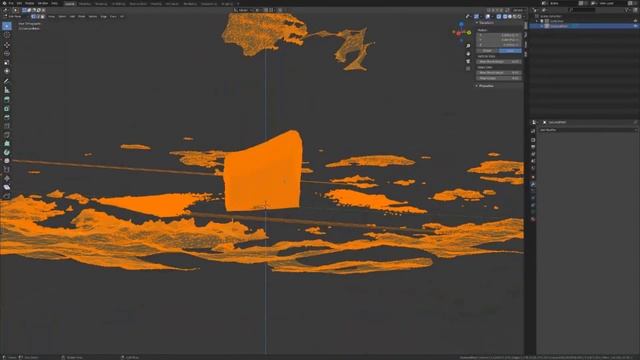Click the outliner filter button

pos(628,10)
